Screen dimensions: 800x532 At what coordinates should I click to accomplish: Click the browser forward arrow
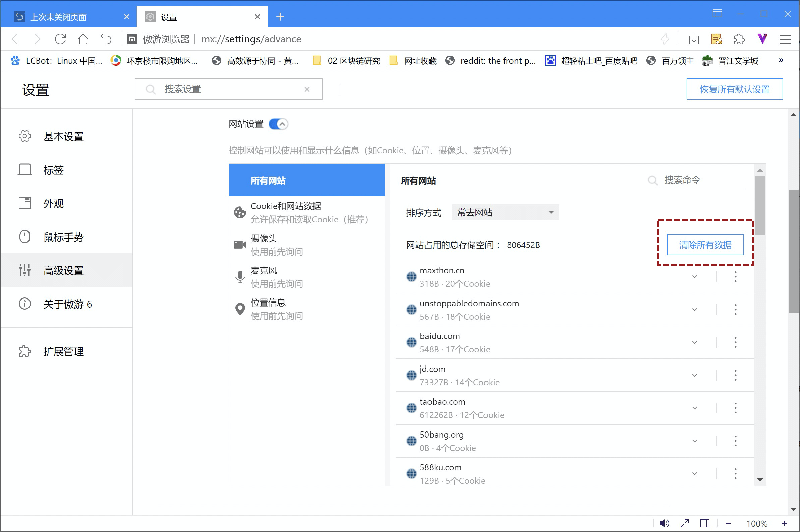[37, 39]
